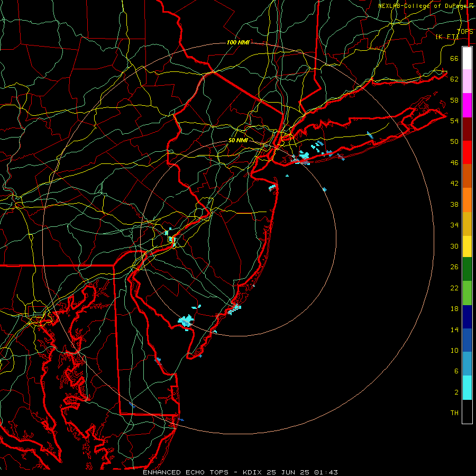Screen dimensions: 476x476
Task: Click the orange 38 kft legend swatch
Action: coord(467,200)
